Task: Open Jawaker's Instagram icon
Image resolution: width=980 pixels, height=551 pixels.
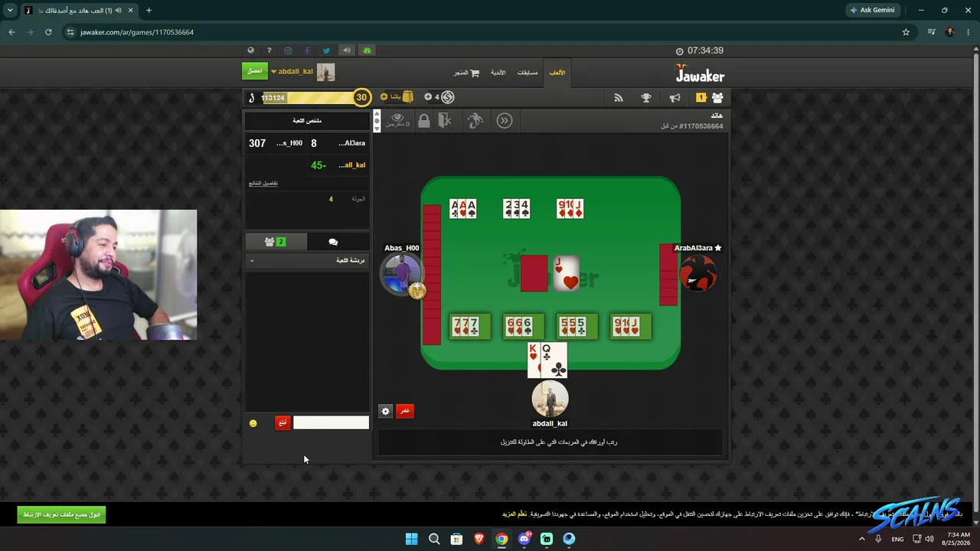Action: 288,51
